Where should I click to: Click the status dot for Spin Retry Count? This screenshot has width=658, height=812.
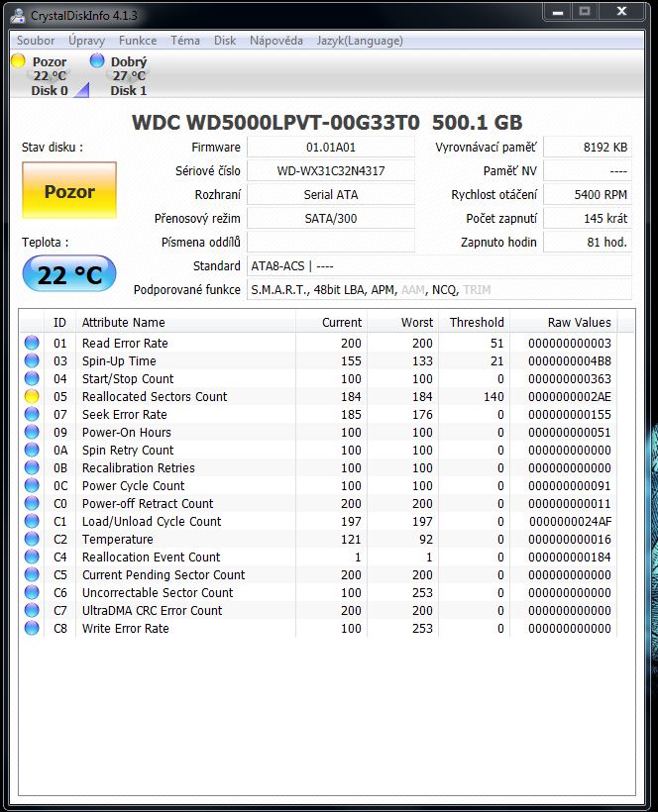(32, 450)
